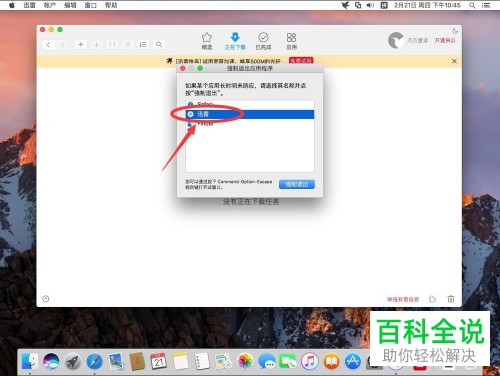500x376 pixels.
Task: Open the 编辑 menu
Action: pyautogui.click(x=70, y=5)
